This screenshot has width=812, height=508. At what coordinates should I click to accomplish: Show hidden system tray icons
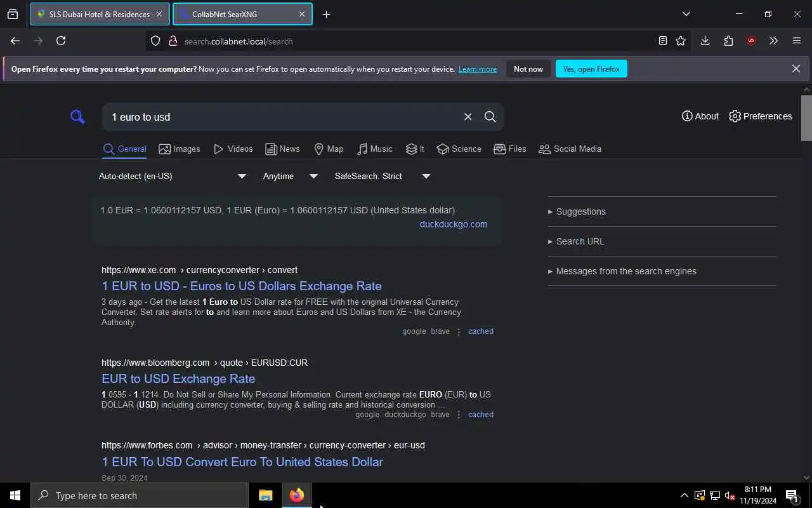[684, 495]
